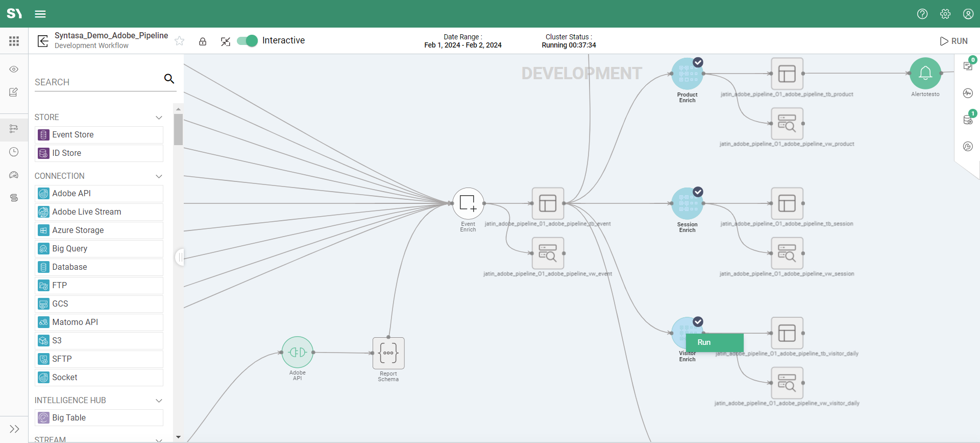Toggle the Interactive mode switch
This screenshot has height=443, width=980.
(x=248, y=41)
